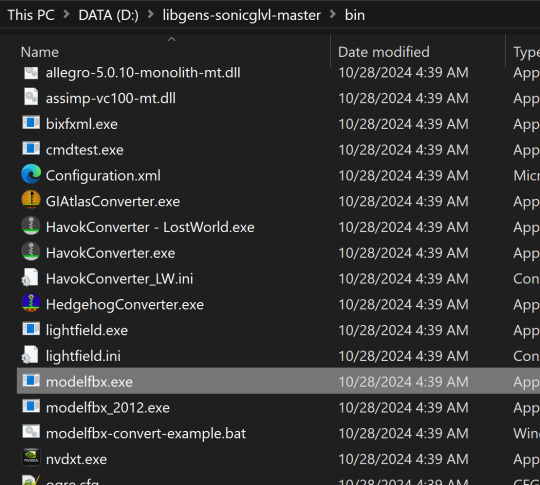Expand the chevron after DATA (D:)
The image size is (540, 485).
pyautogui.click(x=150, y=14)
